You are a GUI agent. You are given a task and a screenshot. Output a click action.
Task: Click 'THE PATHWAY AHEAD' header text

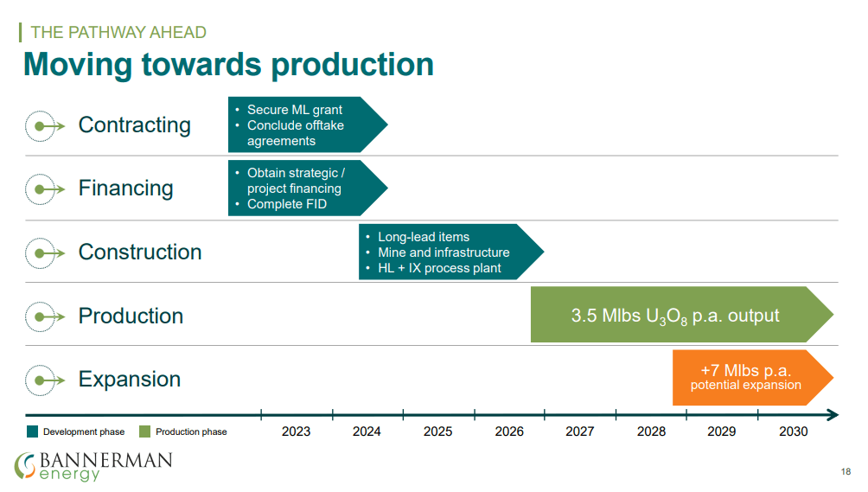click(118, 33)
